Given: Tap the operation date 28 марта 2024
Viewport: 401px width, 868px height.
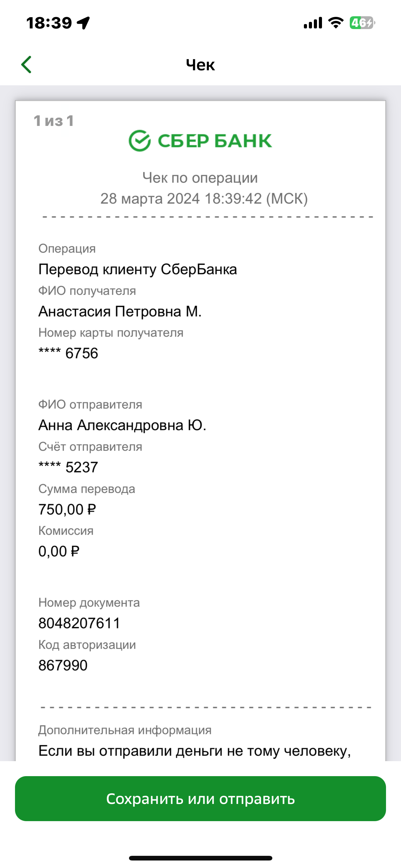Looking at the screenshot, I should (150, 198).
